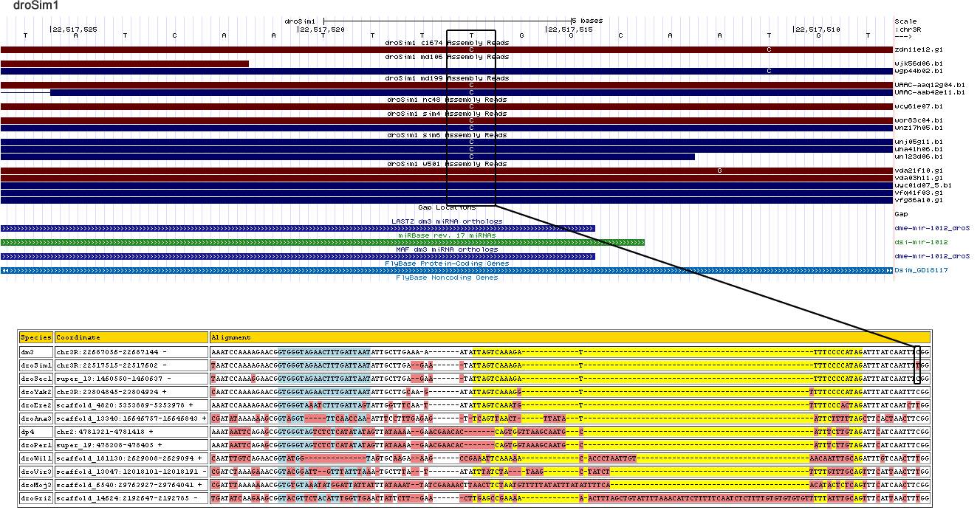Click the zdn11e12.g1 read label

pyautogui.click(x=918, y=49)
